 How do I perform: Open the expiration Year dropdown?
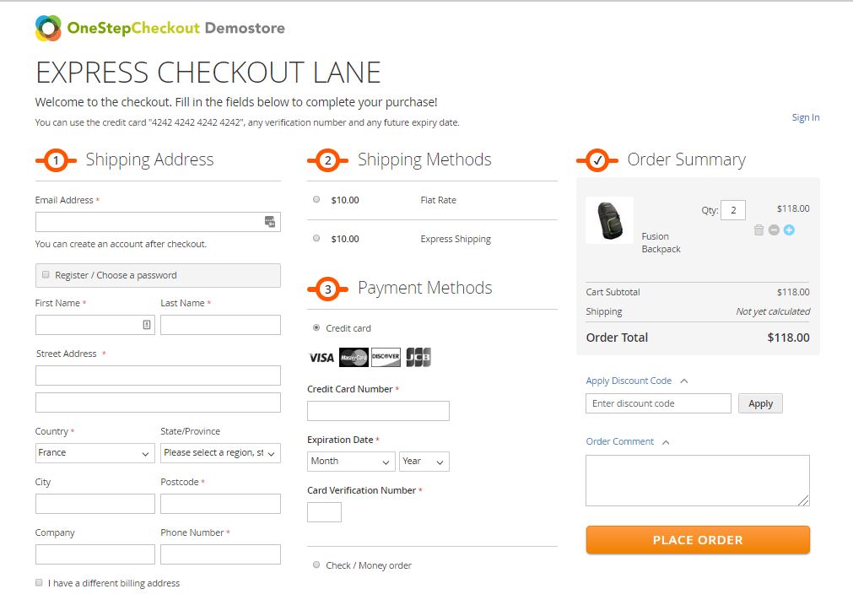[x=424, y=462]
